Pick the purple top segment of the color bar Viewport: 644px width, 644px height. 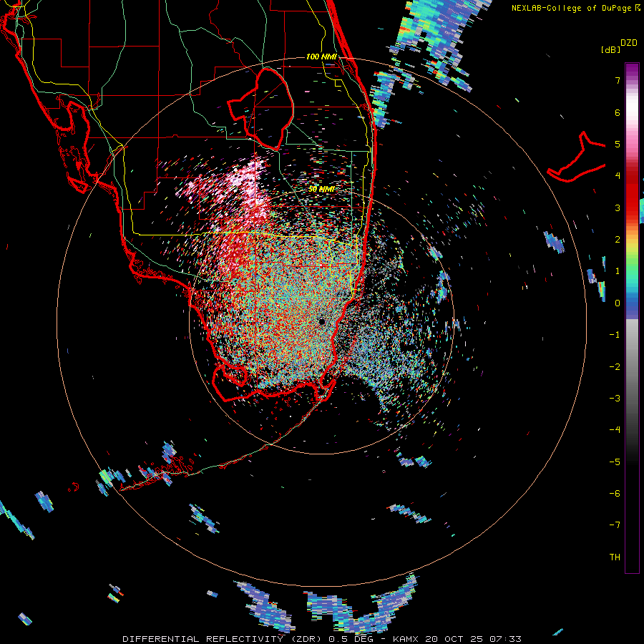click(x=632, y=70)
